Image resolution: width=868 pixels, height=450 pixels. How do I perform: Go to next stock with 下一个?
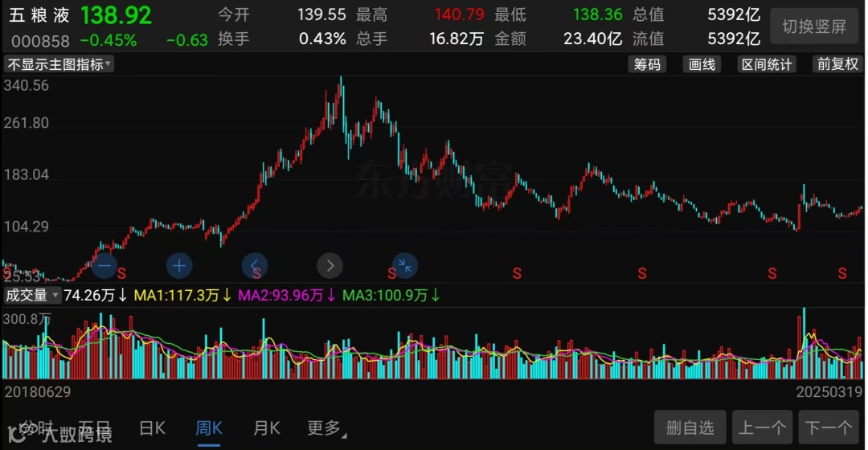[x=829, y=427]
